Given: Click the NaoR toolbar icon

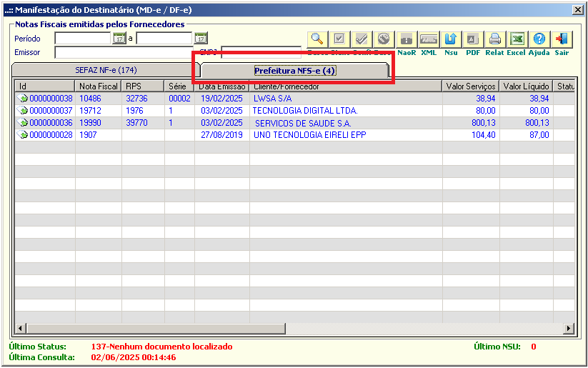Looking at the screenshot, I should click(406, 39).
